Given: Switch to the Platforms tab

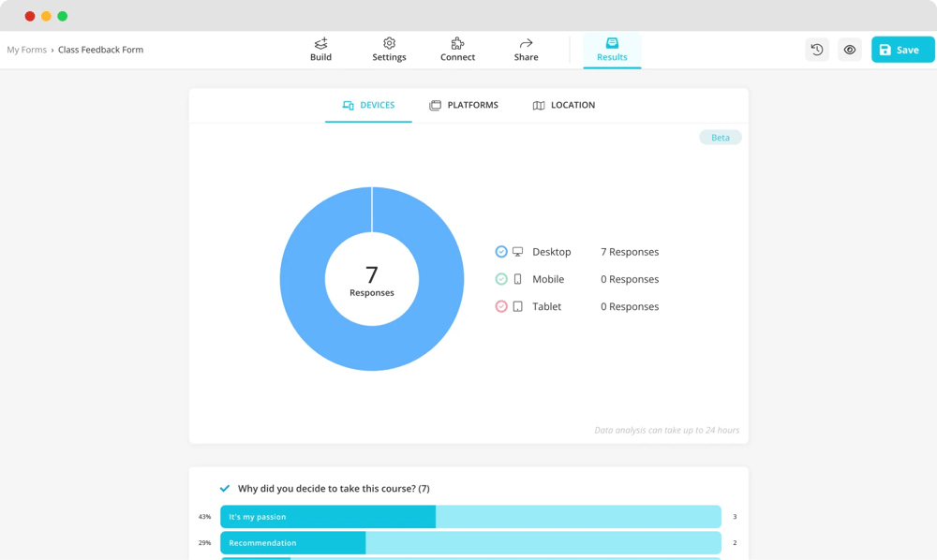Looking at the screenshot, I should click(x=464, y=105).
